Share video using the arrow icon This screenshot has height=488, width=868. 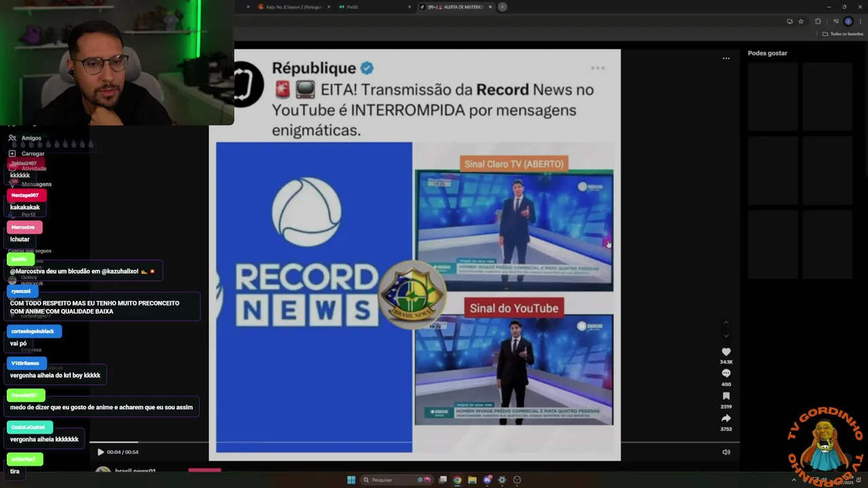click(x=726, y=418)
